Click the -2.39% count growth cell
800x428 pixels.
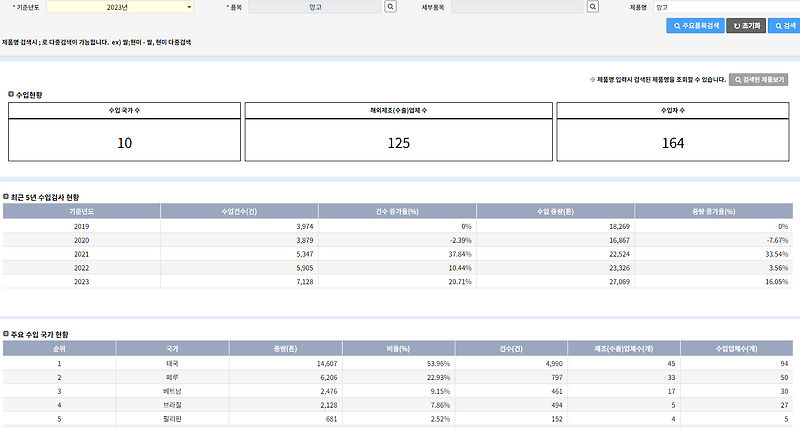397,240
